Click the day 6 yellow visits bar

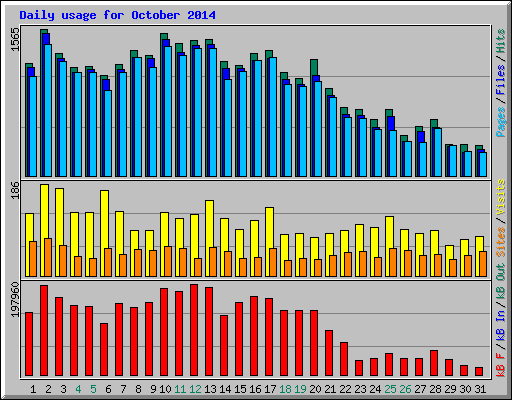(x=104, y=219)
